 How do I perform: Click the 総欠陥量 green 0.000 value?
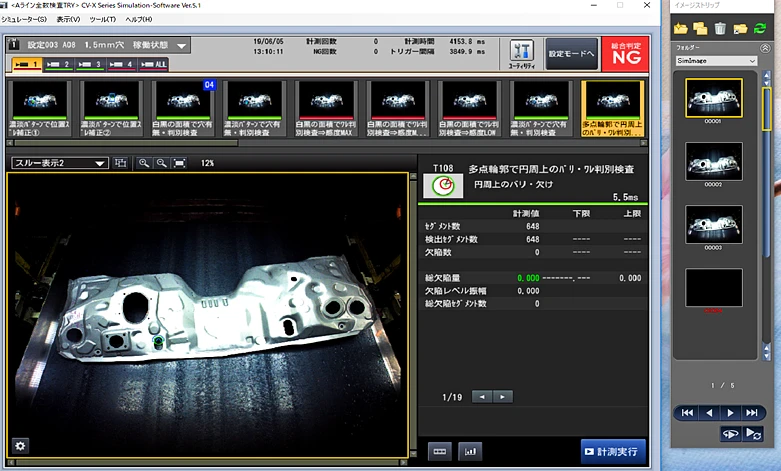coord(528,278)
